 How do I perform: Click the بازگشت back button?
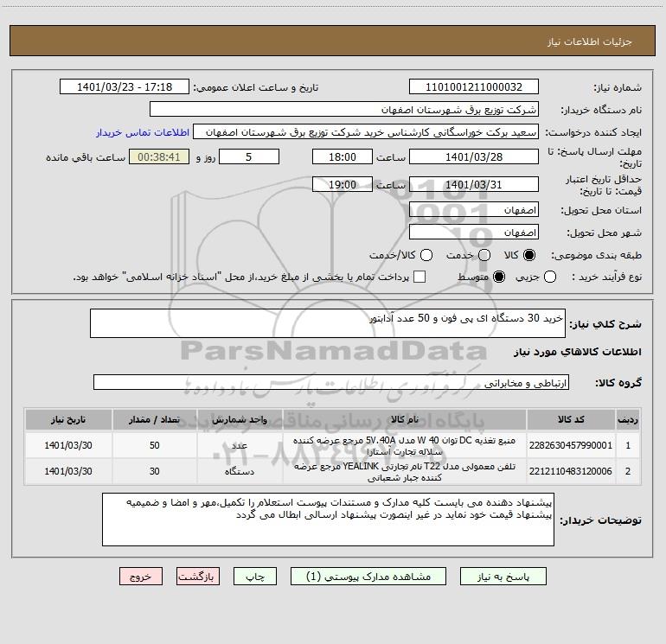click(198, 577)
